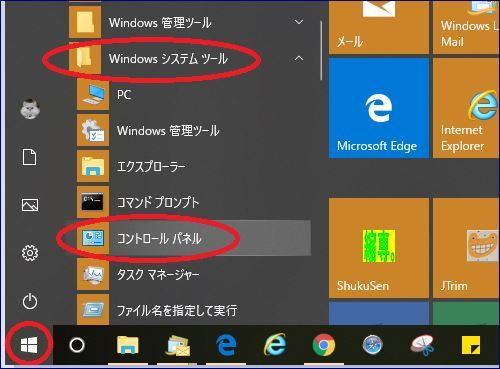Open Cortana search circle on taskbar
This screenshot has width=500, height=369.
[x=77, y=345]
